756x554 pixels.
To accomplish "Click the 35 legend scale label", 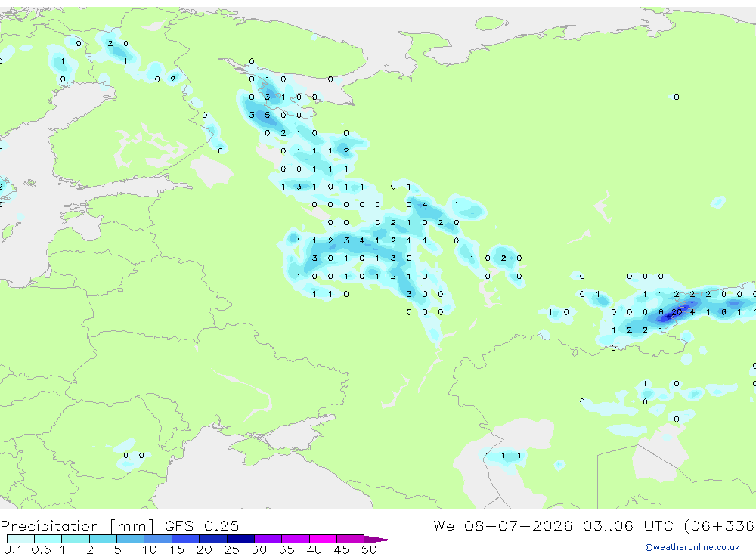I will (287, 549).
